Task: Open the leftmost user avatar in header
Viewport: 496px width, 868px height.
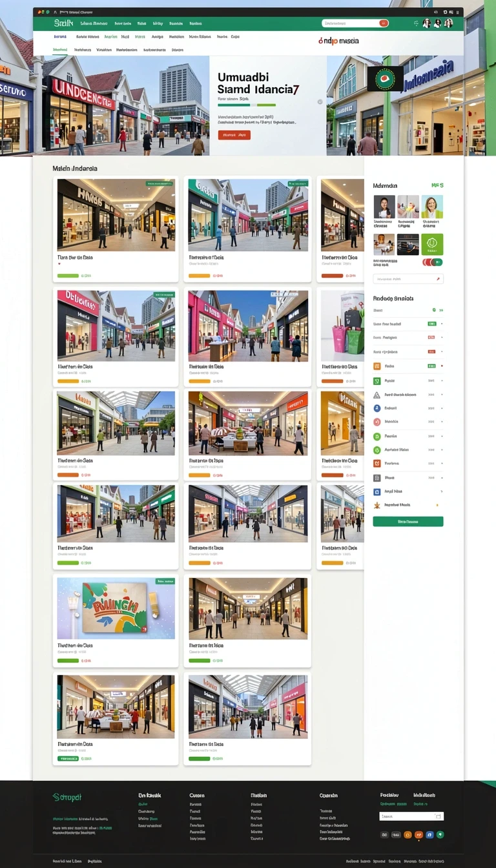Action: pos(427,23)
